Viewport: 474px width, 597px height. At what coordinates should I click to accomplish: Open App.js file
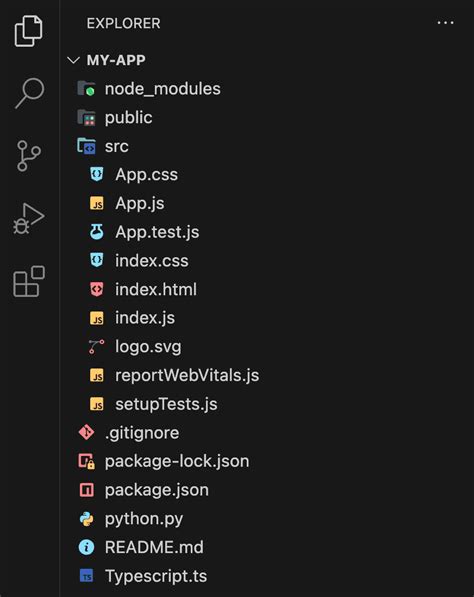140,204
